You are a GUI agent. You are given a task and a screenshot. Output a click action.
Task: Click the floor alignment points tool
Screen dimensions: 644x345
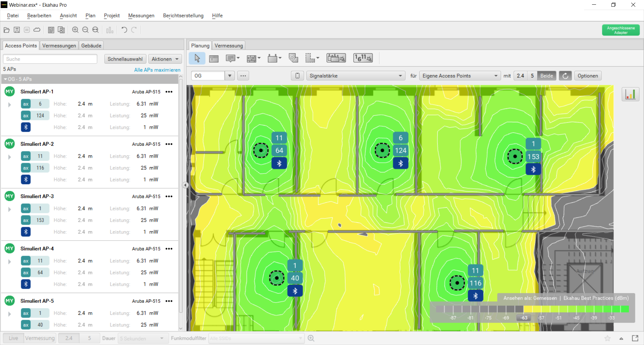293,58
